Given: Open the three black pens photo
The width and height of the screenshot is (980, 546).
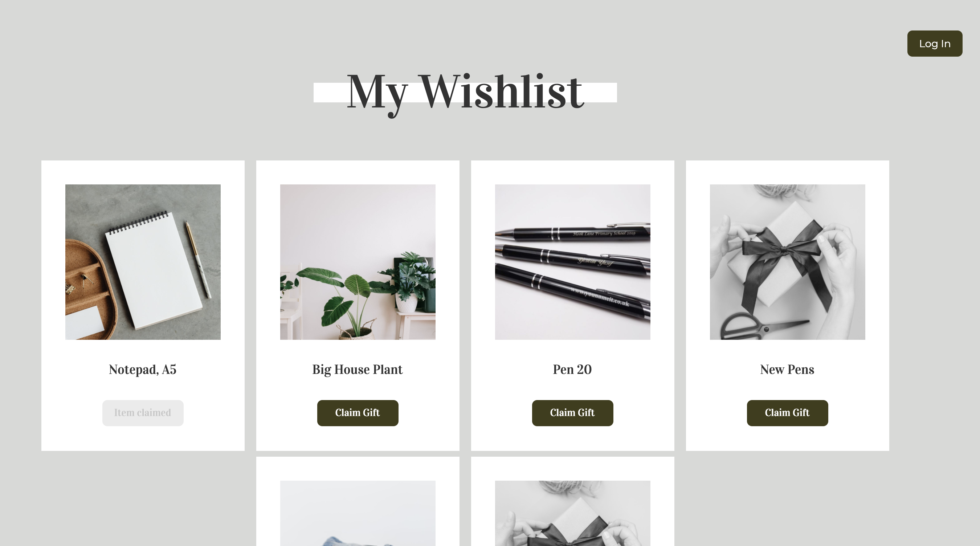Looking at the screenshot, I should (572, 262).
